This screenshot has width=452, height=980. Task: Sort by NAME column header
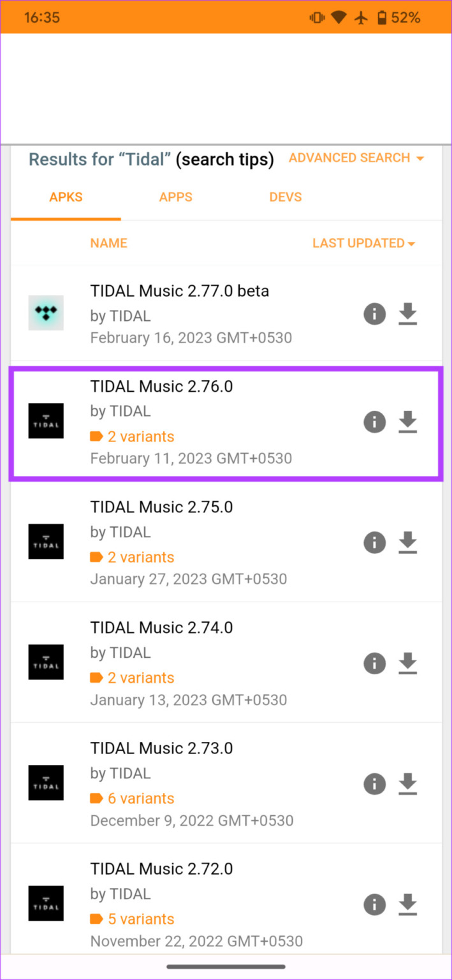pos(108,243)
